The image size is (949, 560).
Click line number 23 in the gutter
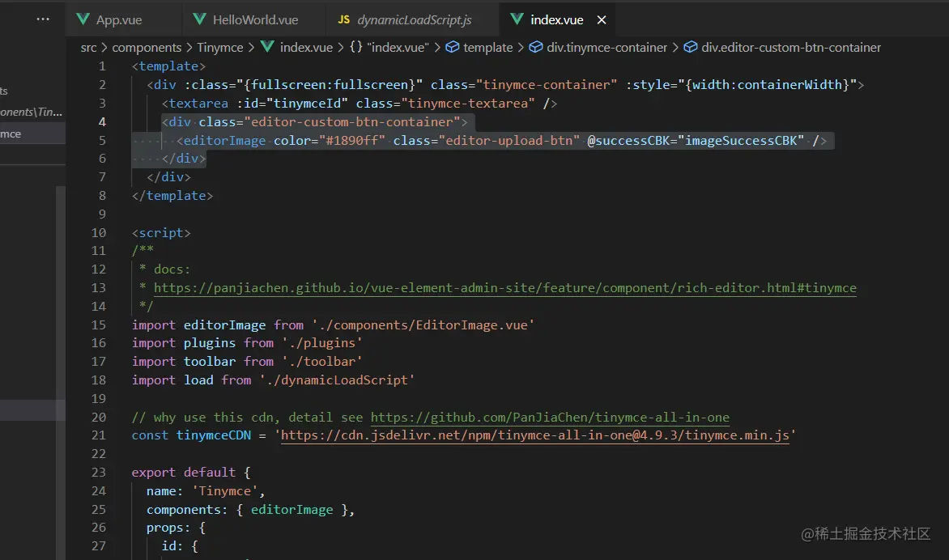[99, 473]
